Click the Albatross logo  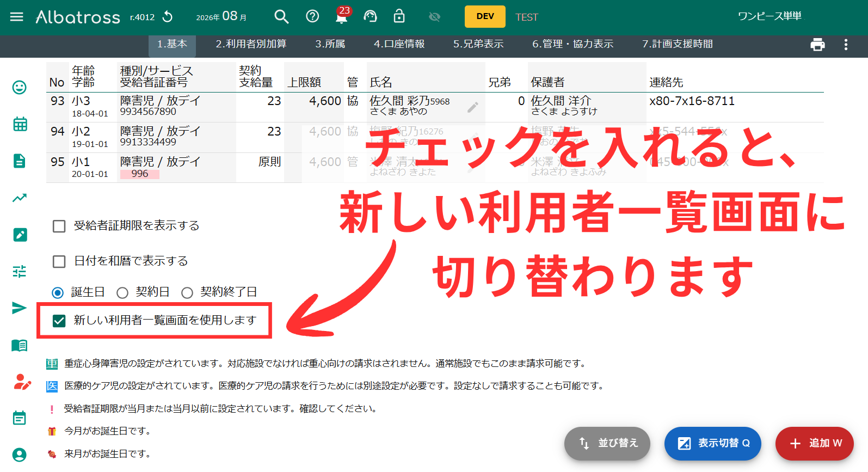click(x=78, y=17)
